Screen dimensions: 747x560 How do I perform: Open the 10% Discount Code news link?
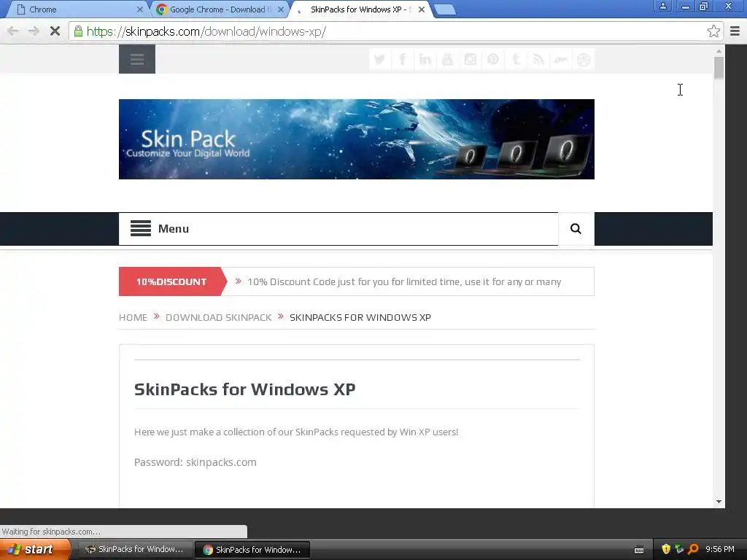(404, 282)
